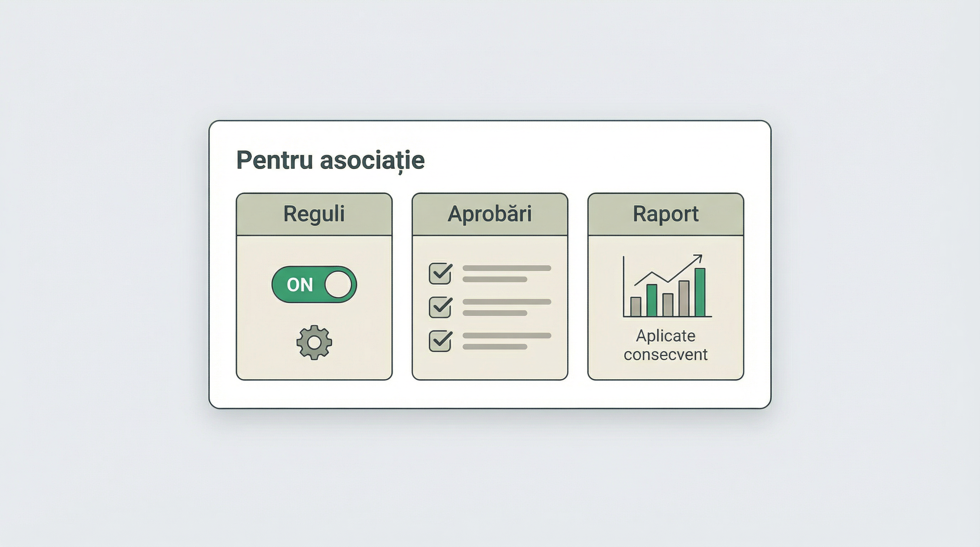Click the white knob of the ON switch
Image resolution: width=980 pixels, height=547 pixels.
(338, 285)
